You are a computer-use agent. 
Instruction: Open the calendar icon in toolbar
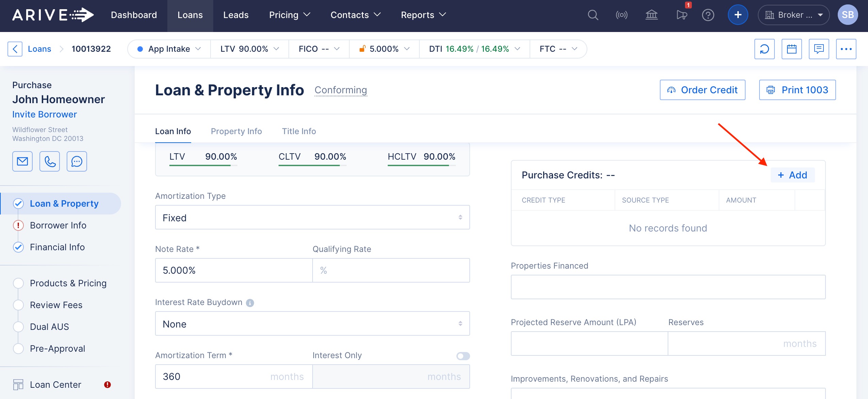coord(791,49)
